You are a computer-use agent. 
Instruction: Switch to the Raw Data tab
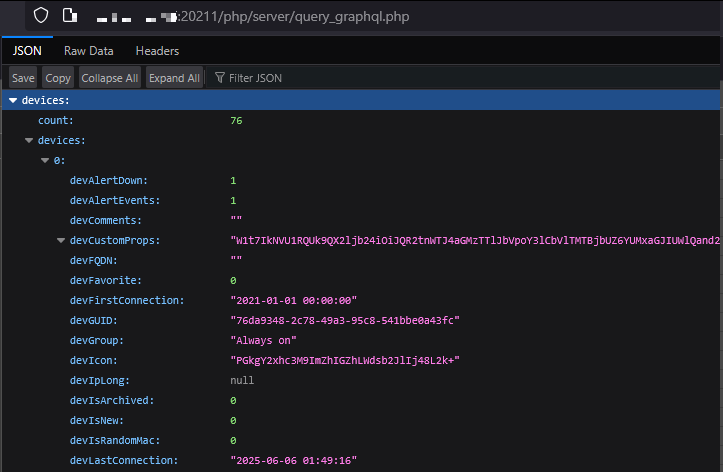coord(89,51)
